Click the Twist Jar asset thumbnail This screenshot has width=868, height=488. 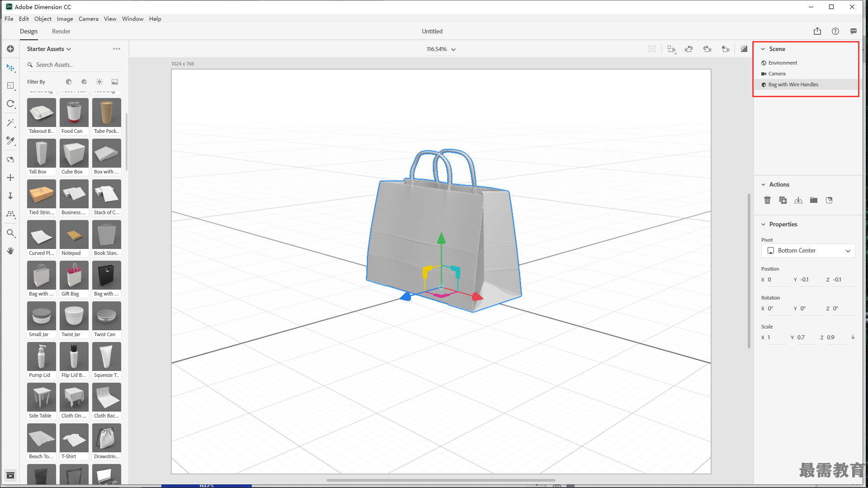[74, 316]
